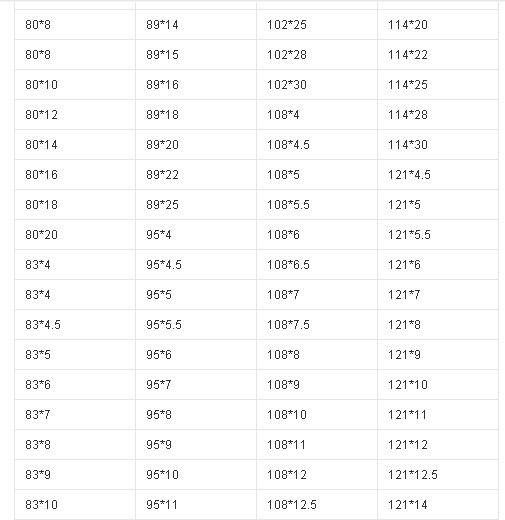The height and width of the screenshot is (520, 505).
Task: Click the cell reading 80*10
Action: point(75,85)
